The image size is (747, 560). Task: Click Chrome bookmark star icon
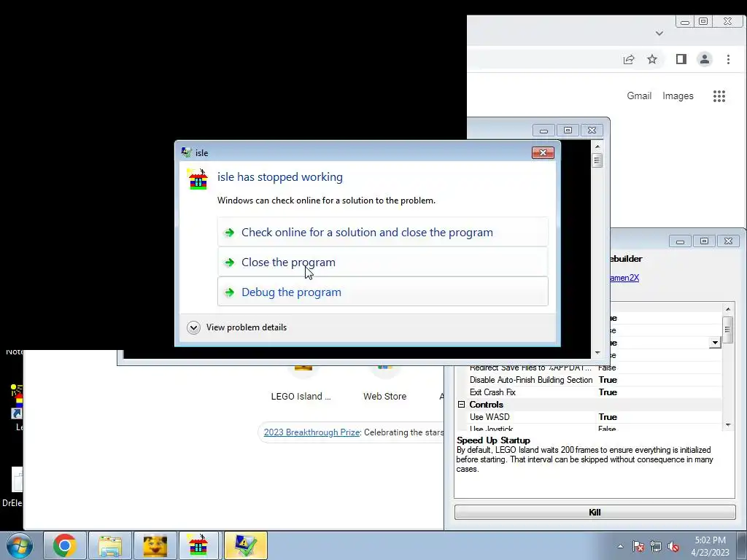coord(651,59)
